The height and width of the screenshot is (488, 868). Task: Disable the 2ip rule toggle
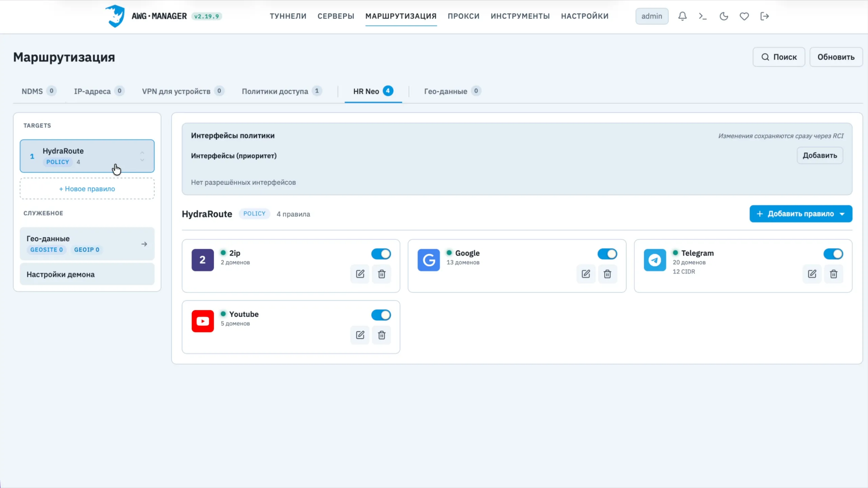(x=381, y=254)
